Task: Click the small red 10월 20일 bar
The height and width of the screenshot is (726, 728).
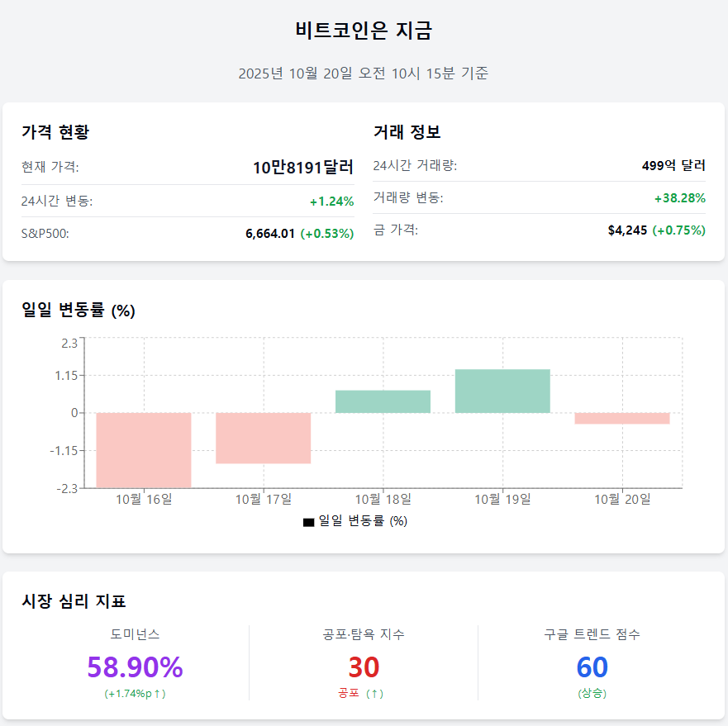Action: pyautogui.click(x=621, y=418)
